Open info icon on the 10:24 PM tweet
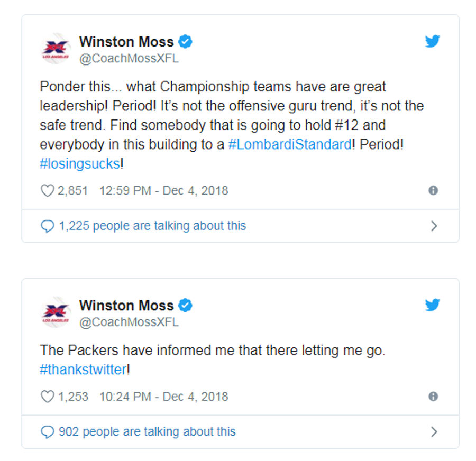Viewport: 476px width, 461px height. point(433,397)
